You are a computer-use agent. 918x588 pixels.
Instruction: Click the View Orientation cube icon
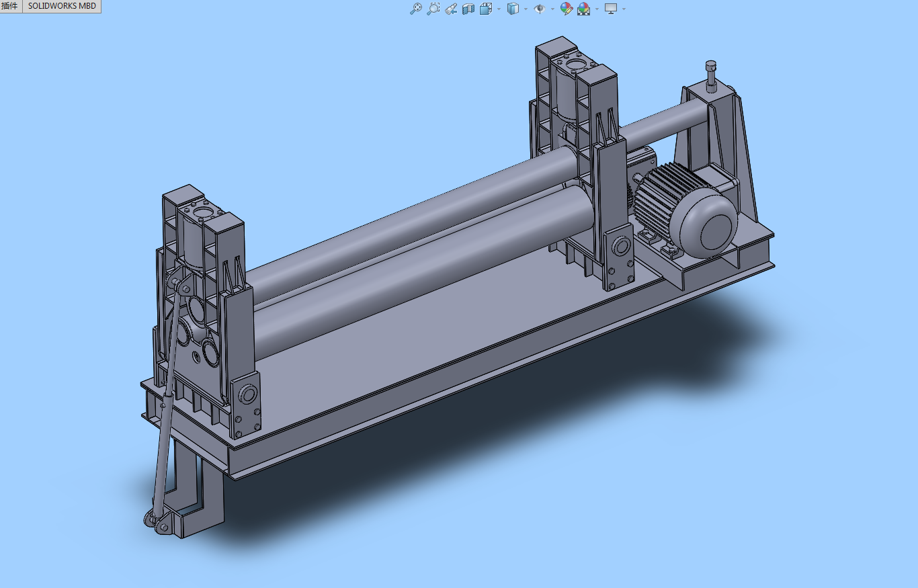(x=486, y=9)
